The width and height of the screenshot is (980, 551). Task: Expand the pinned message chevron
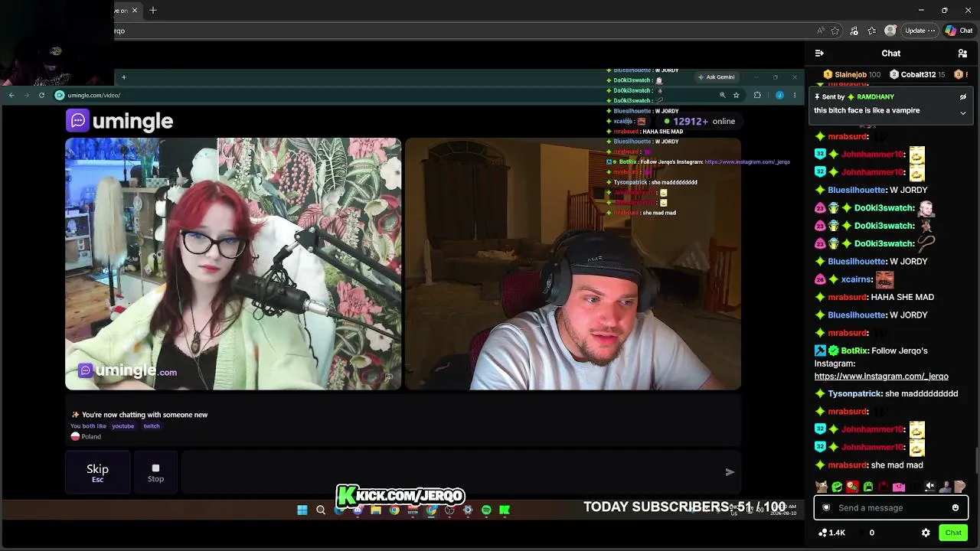(963, 113)
